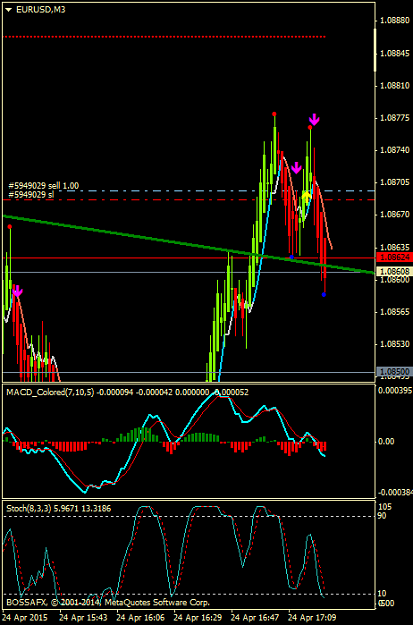Click the BOSSAFX MetaQuotes copyright text
Viewport: 413px width, 625px height.
tap(108, 602)
